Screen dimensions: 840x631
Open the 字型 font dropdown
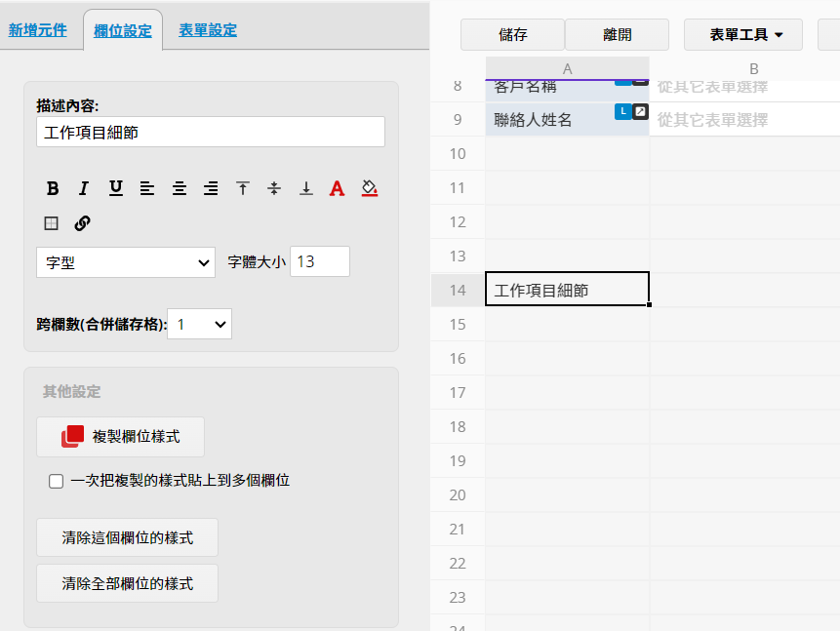126,262
